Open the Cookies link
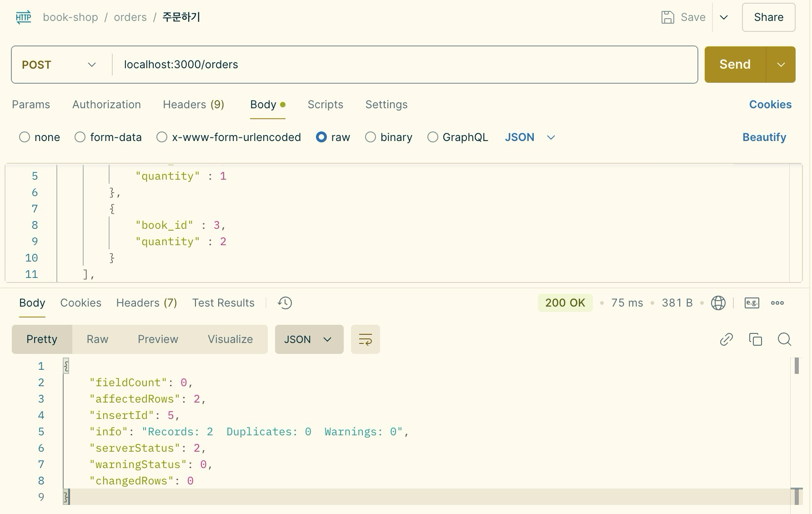Image resolution: width=812 pixels, height=514 pixels. 771,105
